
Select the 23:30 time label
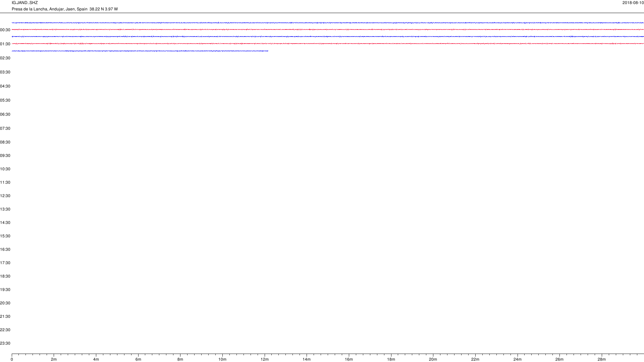coord(5,343)
